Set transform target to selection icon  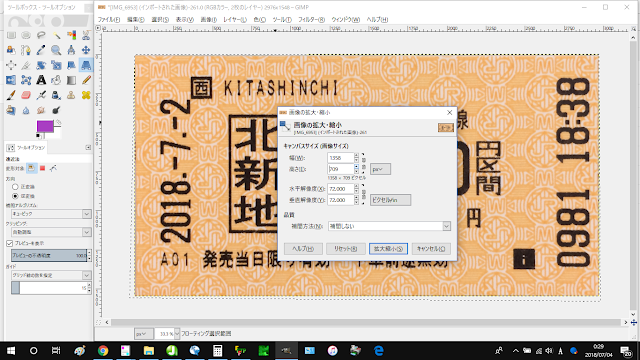(x=42, y=168)
